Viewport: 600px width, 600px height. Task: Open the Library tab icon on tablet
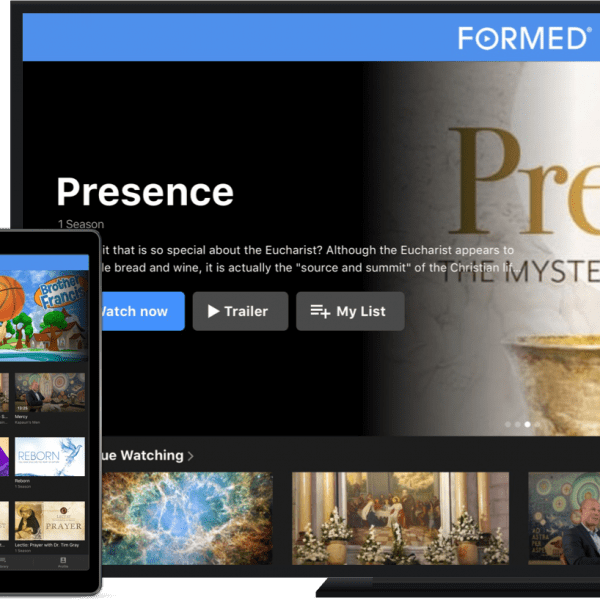point(2,560)
